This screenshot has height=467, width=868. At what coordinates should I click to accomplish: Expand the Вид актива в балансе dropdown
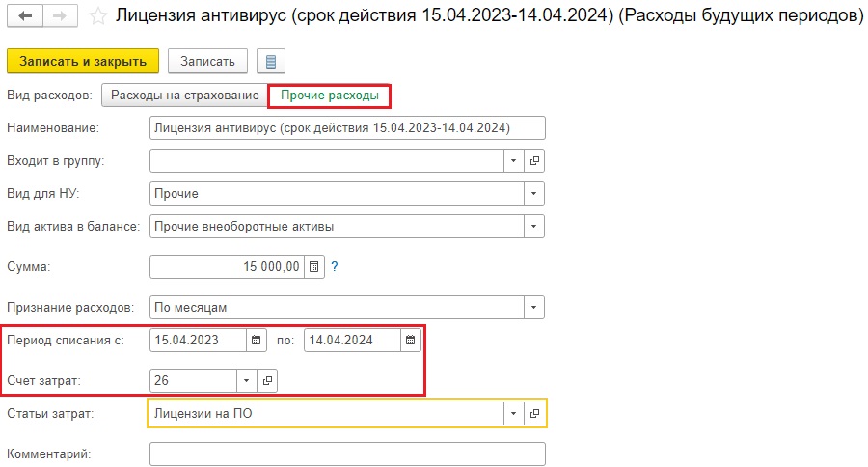pos(534,226)
